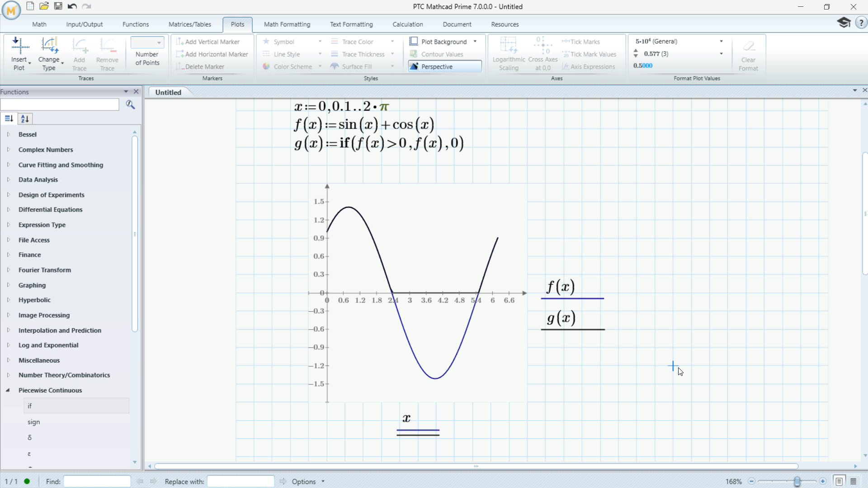
Task: Open Plot Background dropdown arrow
Action: (x=475, y=42)
